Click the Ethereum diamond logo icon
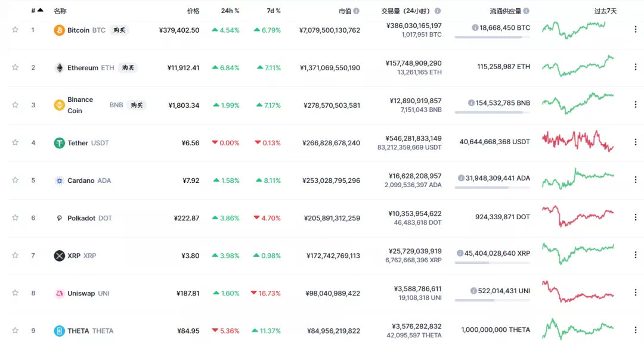 click(59, 68)
